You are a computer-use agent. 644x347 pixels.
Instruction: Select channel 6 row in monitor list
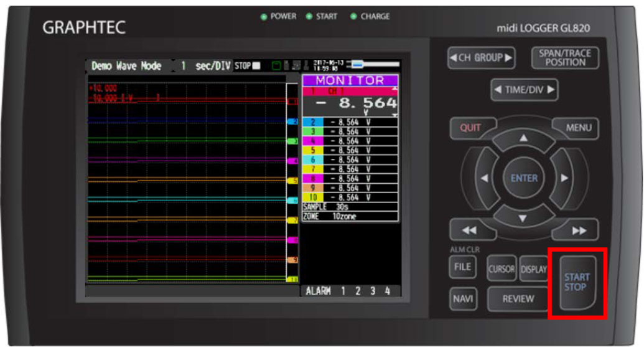click(x=350, y=160)
